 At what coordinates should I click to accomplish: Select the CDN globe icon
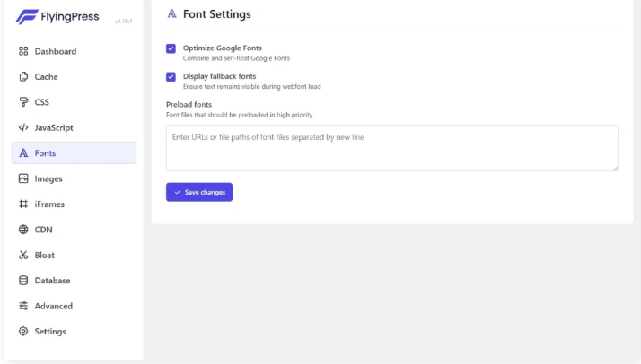[23, 230]
